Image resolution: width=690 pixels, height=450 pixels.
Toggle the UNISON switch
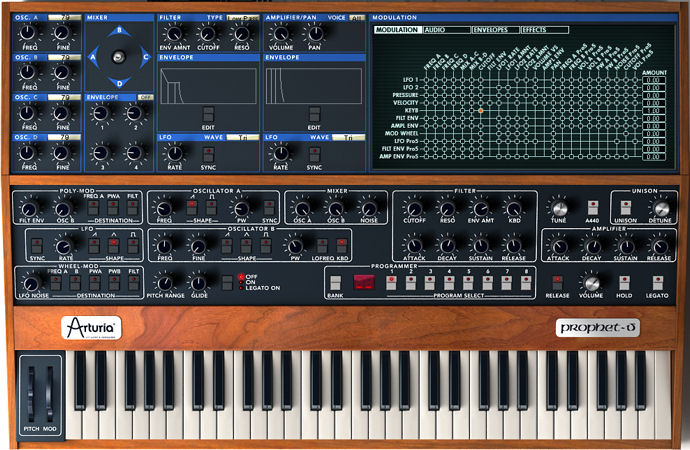(x=626, y=208)
